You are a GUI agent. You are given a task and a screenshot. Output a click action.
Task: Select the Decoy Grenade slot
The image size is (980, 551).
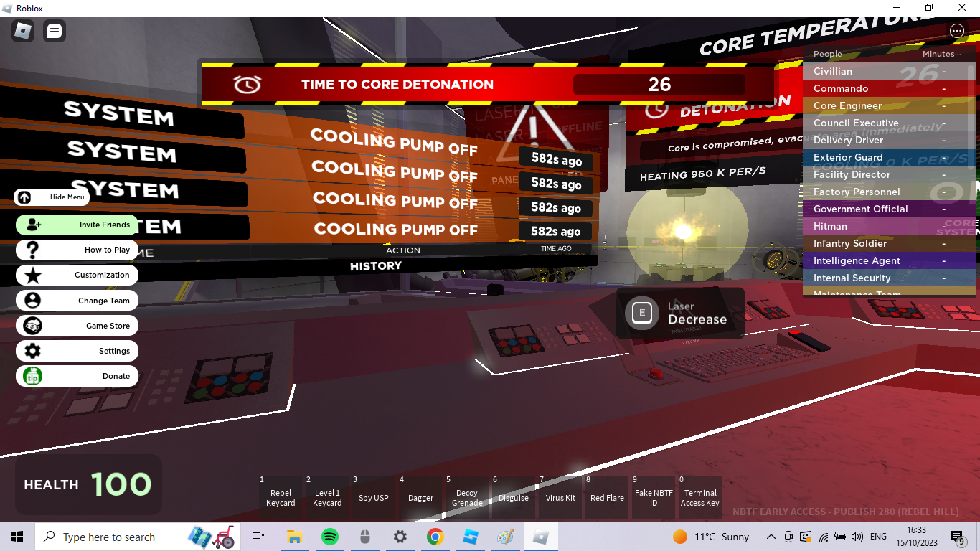(x=467, y=497)
